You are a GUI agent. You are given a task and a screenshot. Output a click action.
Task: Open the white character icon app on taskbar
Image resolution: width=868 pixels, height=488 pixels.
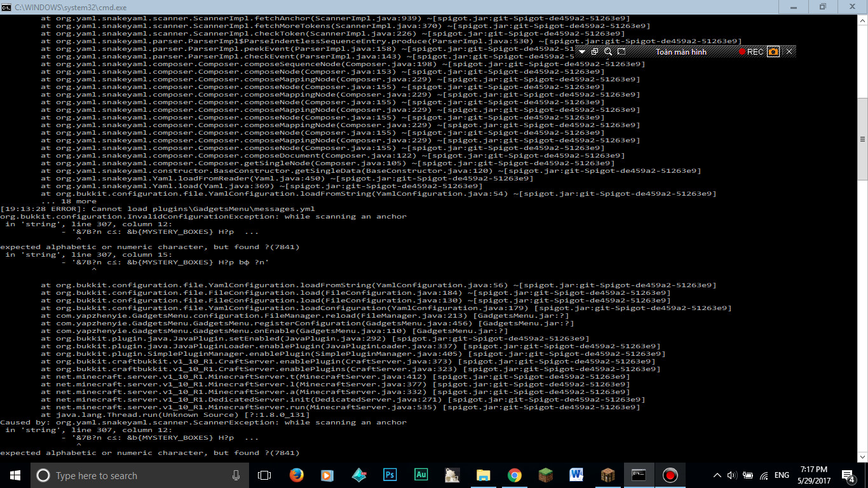(x=452, y=475)
